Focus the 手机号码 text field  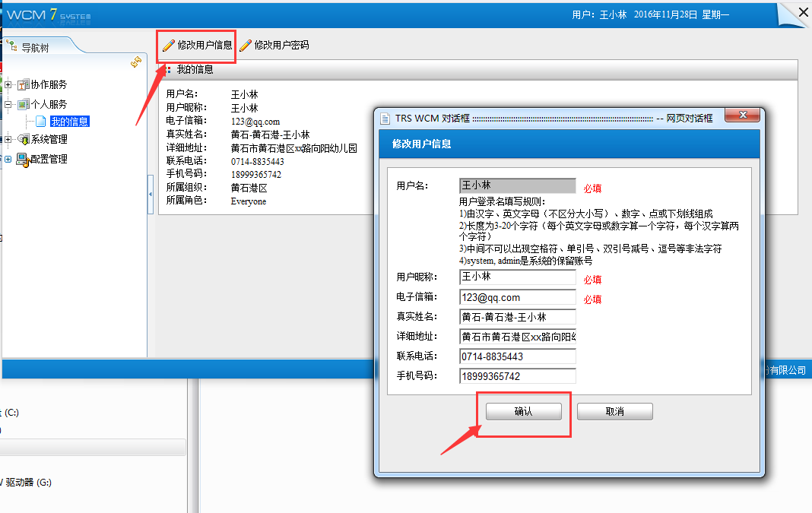pos(517,376)
